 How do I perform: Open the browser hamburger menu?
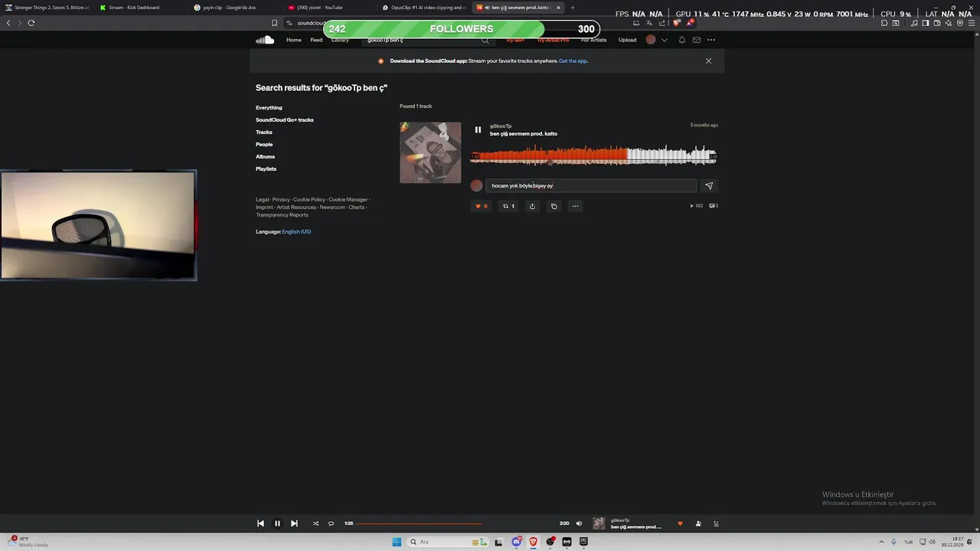[x=971, y=23]
